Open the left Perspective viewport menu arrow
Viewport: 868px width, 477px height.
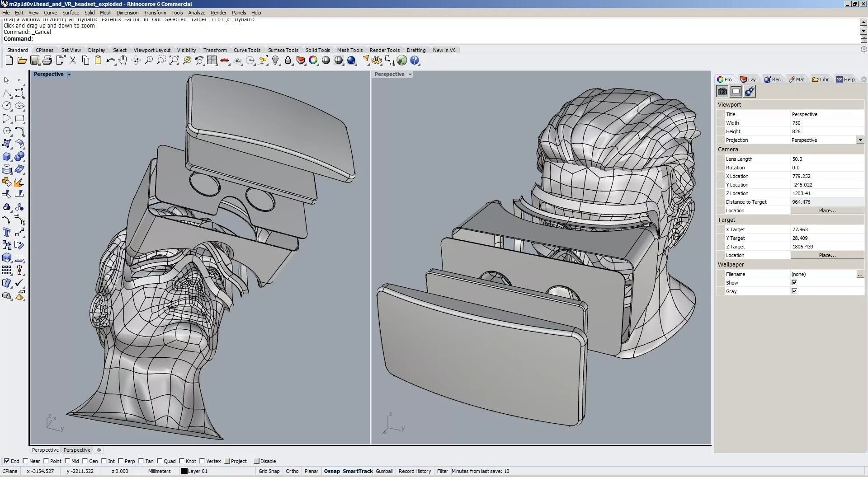point(69,75)
